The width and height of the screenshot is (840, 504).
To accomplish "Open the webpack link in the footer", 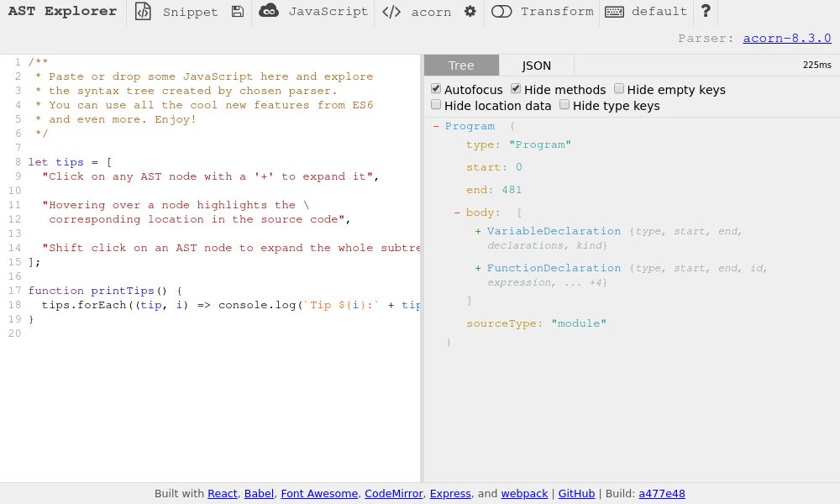I will tap(524, 494).
